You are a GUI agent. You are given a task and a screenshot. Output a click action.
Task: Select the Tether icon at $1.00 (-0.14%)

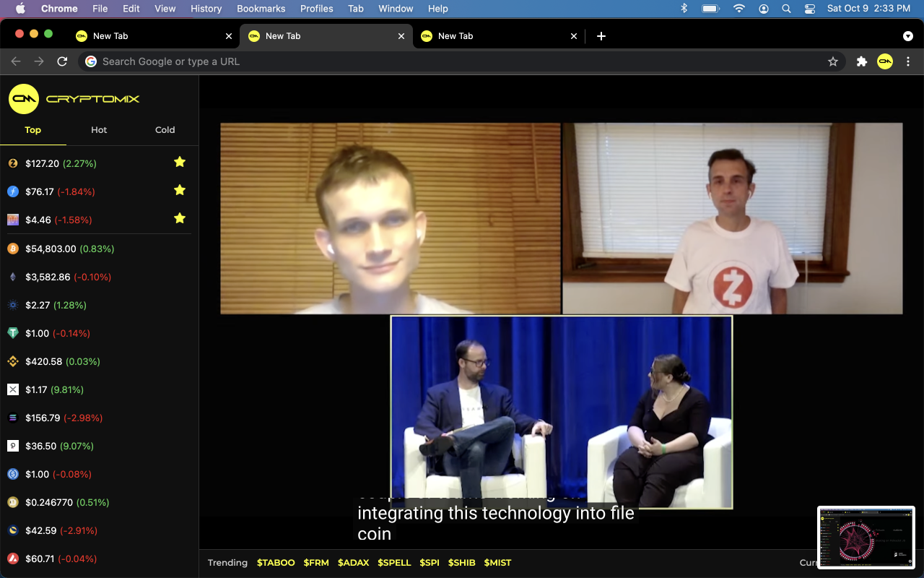[x=13, y=333]
